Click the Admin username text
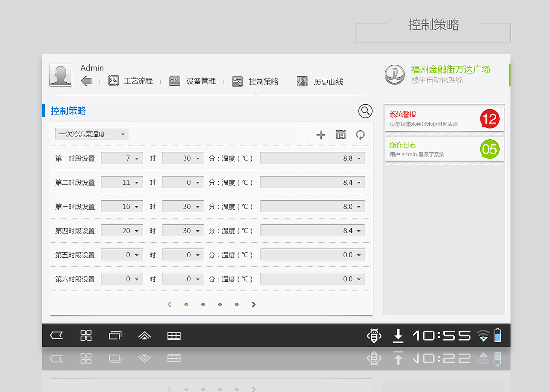The height and width of the screenshot is (392, 549). [x=92, y=68]
